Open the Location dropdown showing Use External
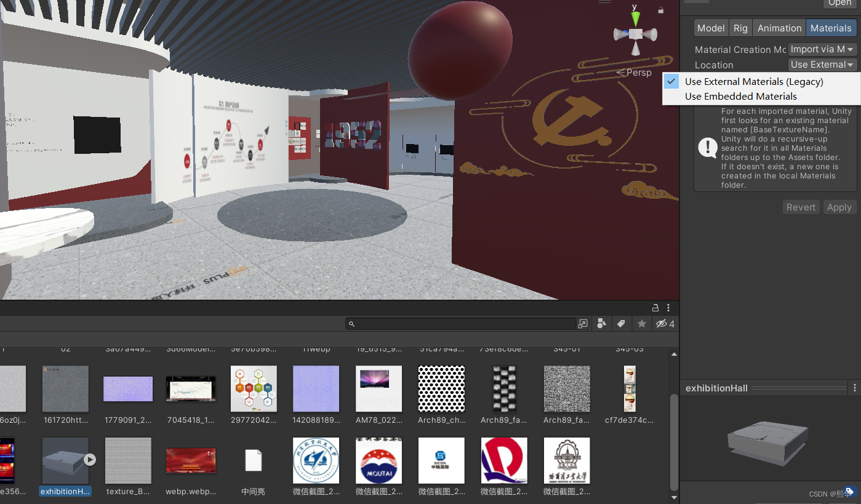 [823, 65]
